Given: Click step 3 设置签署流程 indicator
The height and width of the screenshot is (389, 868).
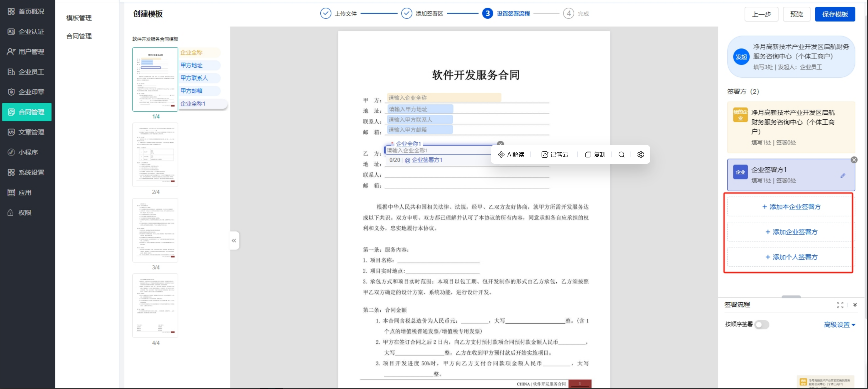Looking at the screenshot, I should (x=487, y=14).
